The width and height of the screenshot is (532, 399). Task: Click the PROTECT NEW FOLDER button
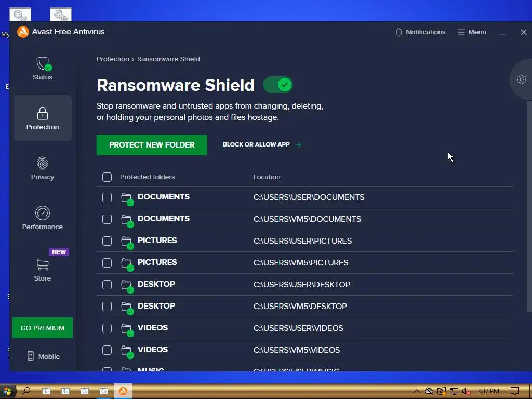click(152, 145)
